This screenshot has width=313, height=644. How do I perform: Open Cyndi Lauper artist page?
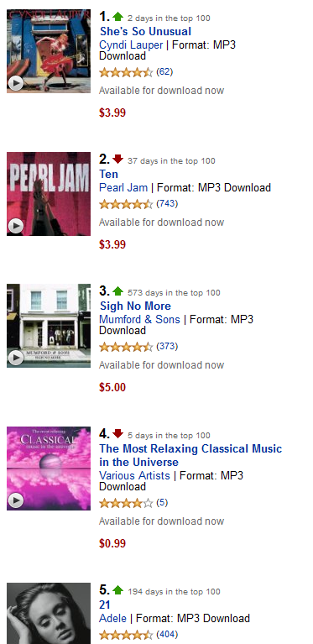pos(131,45)
